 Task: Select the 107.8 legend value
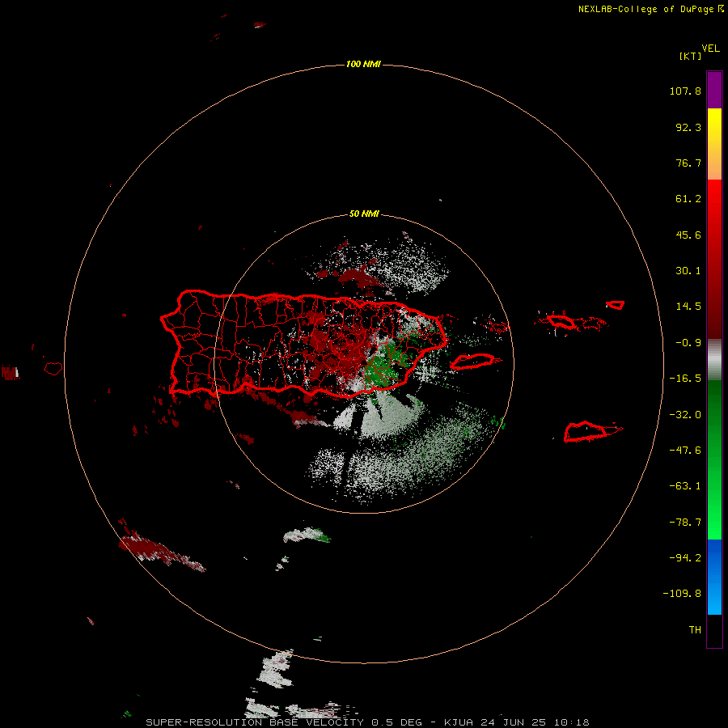[x=685, y=91]
